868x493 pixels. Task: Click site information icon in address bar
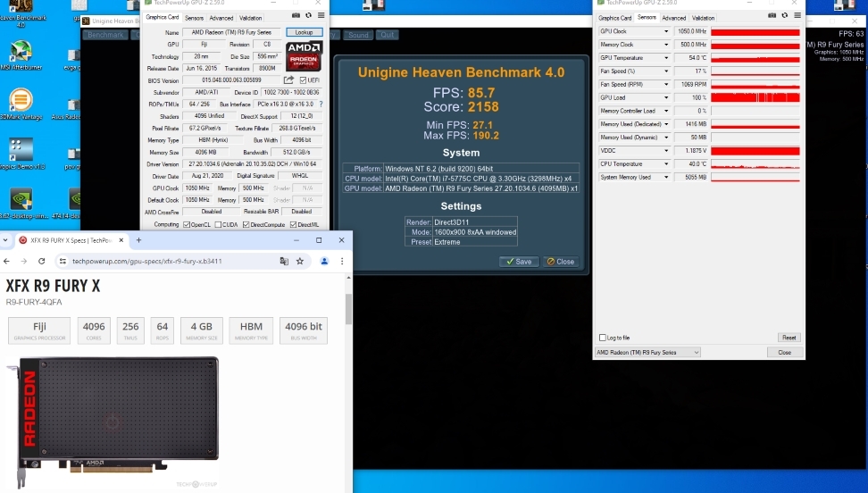(x=63, y=261)
